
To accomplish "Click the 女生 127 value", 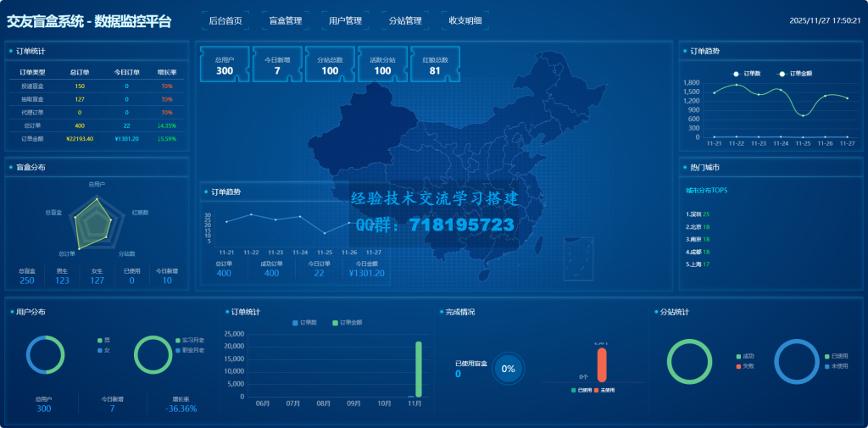I will click(97, 281).
